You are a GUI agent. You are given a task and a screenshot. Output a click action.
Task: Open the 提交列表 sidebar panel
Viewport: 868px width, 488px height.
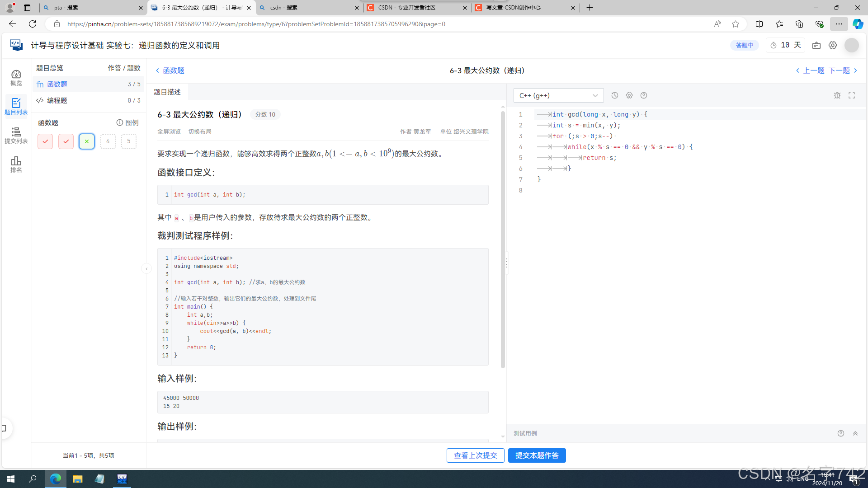[x=16, y=135]
